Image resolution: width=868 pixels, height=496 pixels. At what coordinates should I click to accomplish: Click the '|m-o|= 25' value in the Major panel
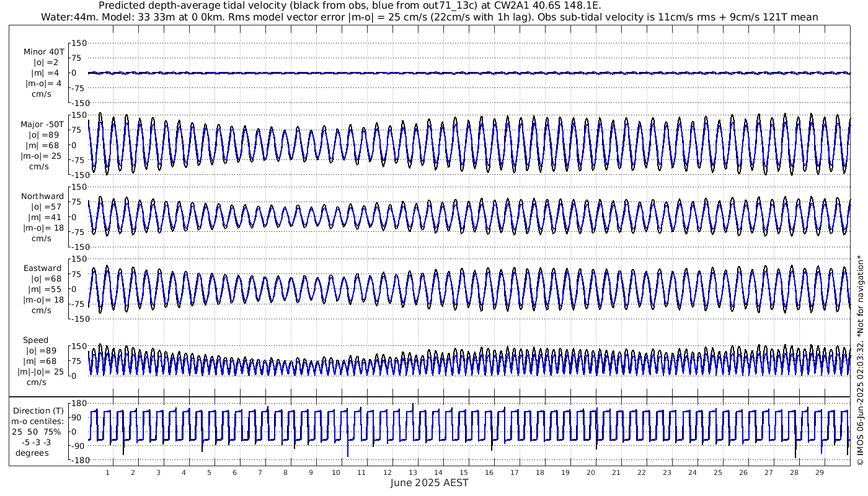[x=41, y=156]
